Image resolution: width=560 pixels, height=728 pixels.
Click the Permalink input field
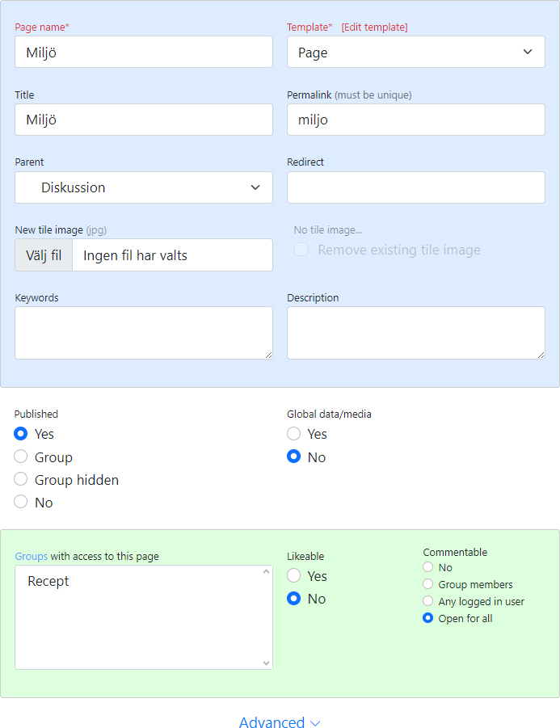(x=415, y=120)
